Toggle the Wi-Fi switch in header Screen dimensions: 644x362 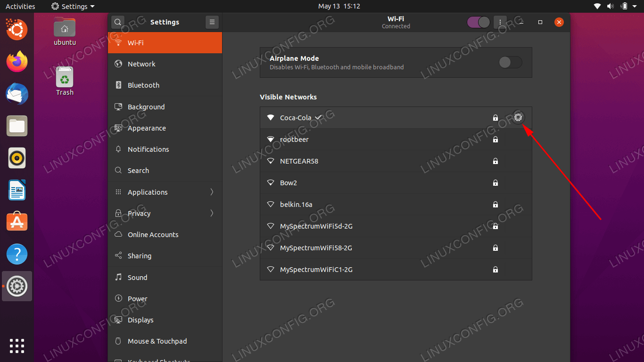(479, 22)
